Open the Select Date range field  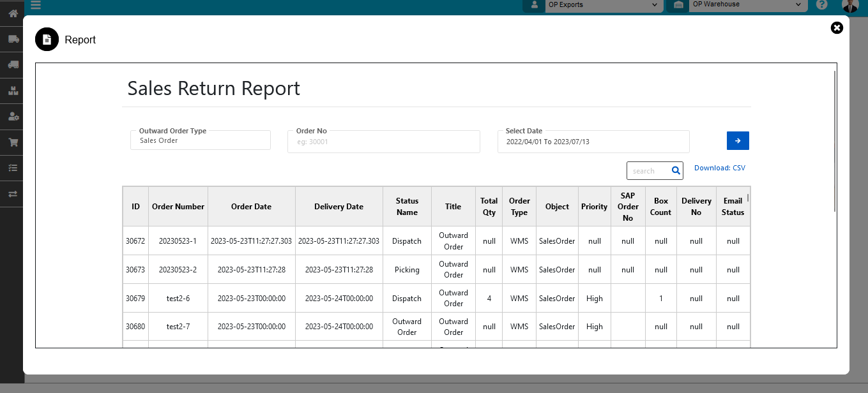tap(593, 142)
